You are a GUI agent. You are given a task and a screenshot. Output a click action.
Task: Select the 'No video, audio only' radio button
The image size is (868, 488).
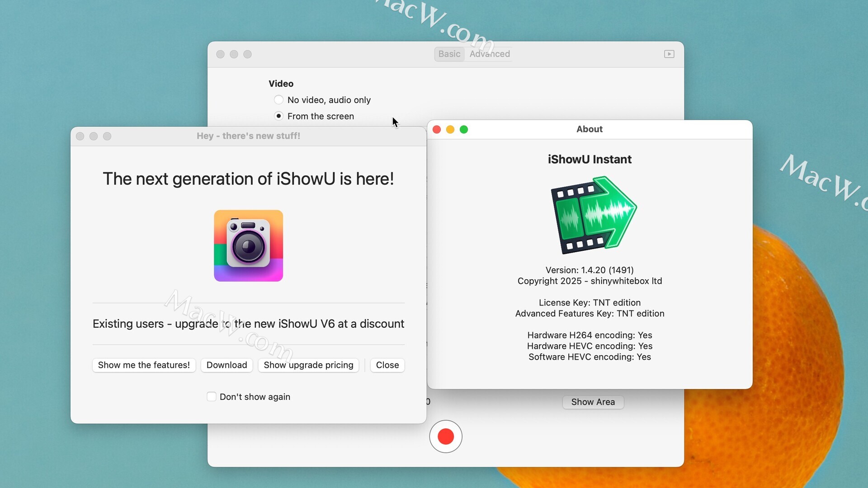point(278,100)
